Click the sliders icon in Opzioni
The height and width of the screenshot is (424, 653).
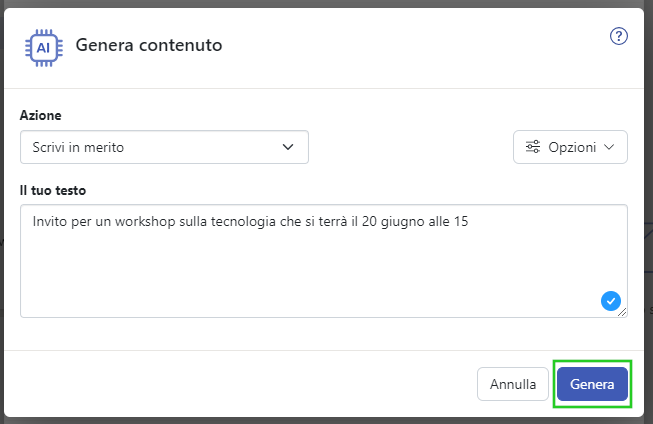pos(533,147)
